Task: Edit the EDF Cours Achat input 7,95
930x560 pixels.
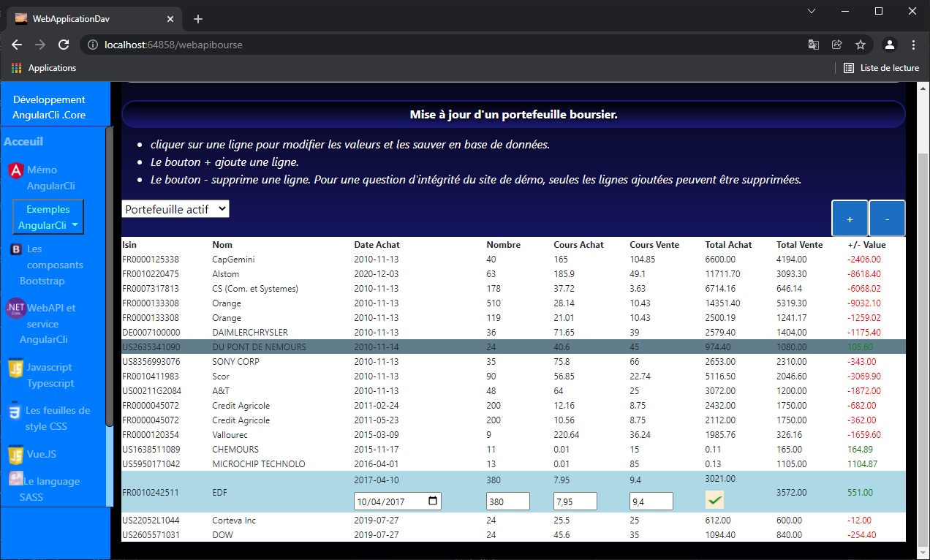Action: [x=575, y=502]
